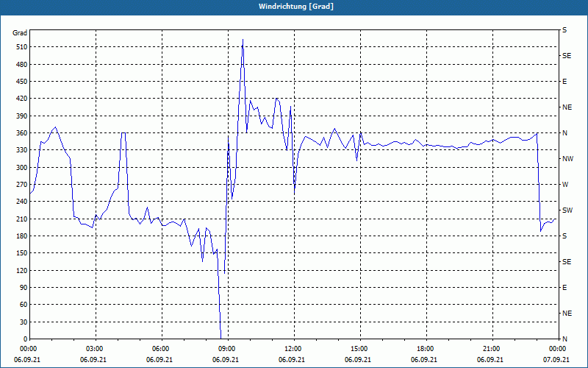Image resolution: width=588 pixels, height=368 pixels.
Task: Select the W compass label
Action: point(565,185)
